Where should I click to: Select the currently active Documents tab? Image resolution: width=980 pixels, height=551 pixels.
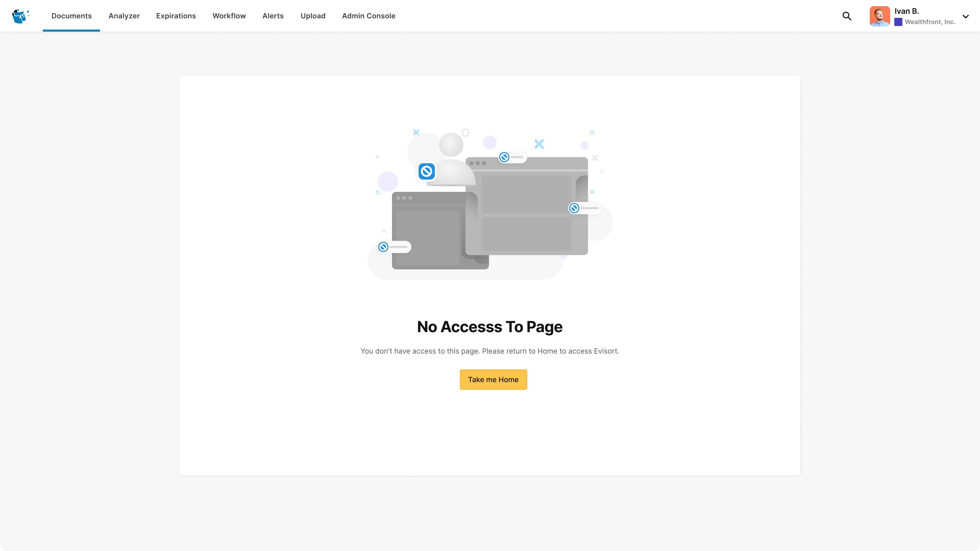pos(71,16)
